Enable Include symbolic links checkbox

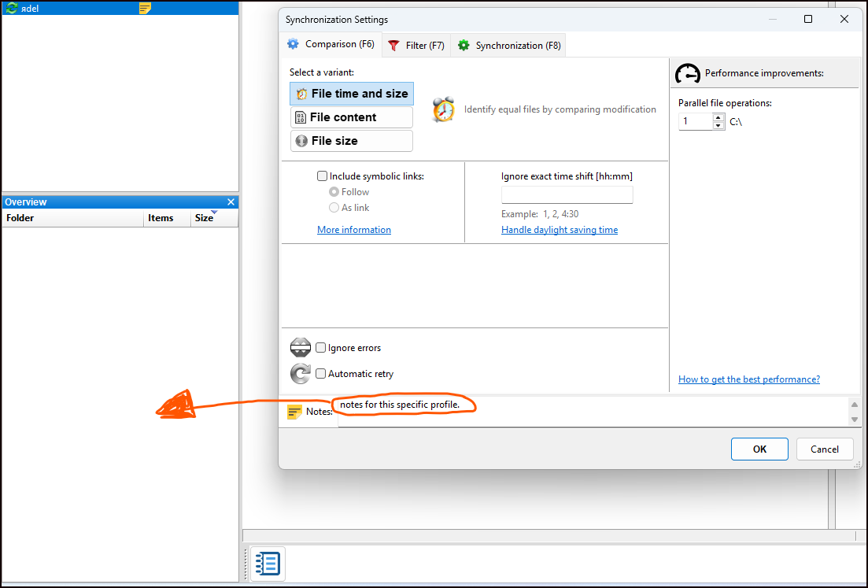pos(322,176)
